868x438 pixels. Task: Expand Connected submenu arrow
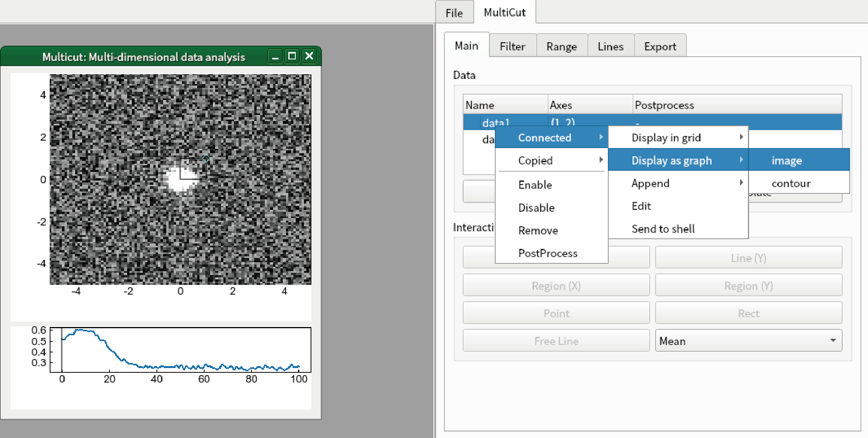point(601,137)
